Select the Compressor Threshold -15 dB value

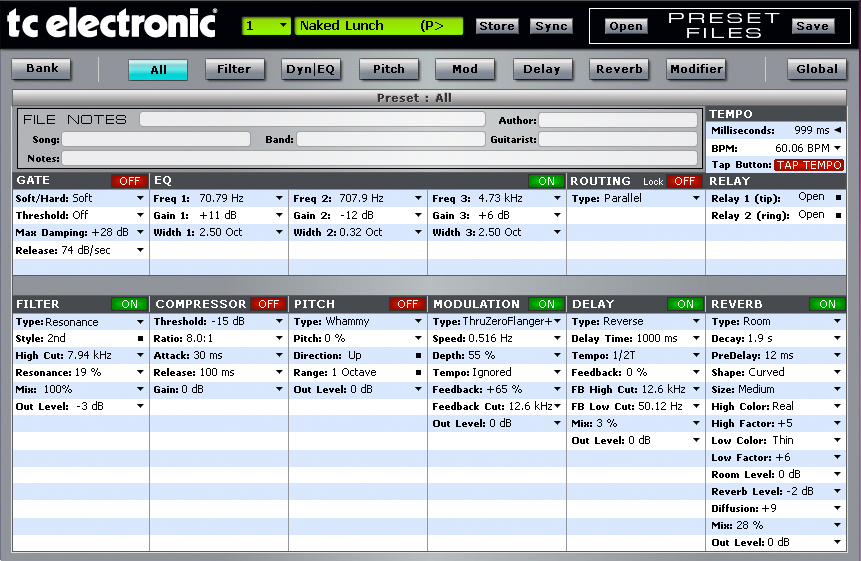point(228,321)
